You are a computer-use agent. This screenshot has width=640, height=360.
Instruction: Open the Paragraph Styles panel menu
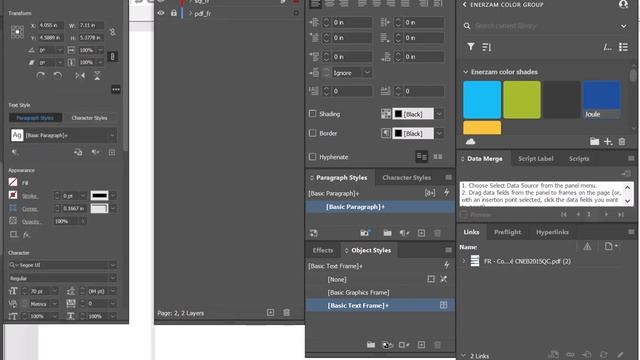tap(448, 178)
